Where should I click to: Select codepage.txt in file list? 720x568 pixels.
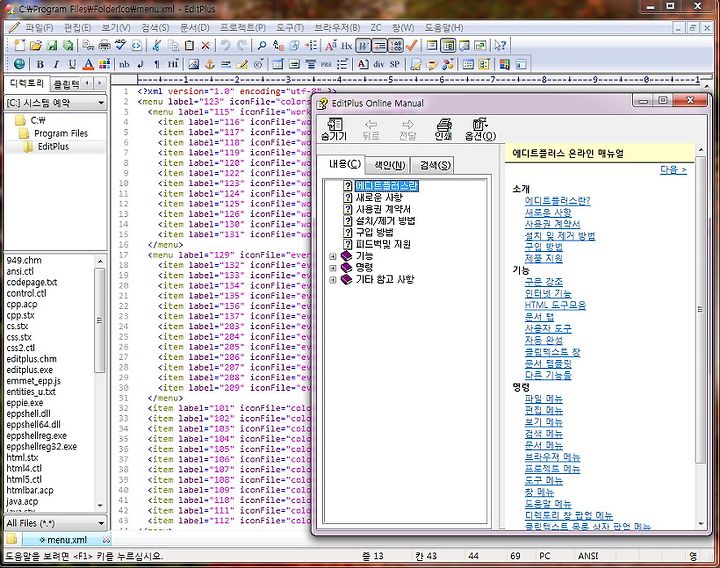[x=32, y=282]
